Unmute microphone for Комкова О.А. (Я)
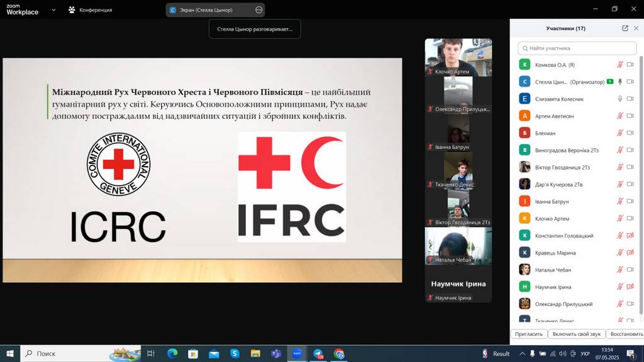Viewport: 644px width, 362px height. click(619, 65)
